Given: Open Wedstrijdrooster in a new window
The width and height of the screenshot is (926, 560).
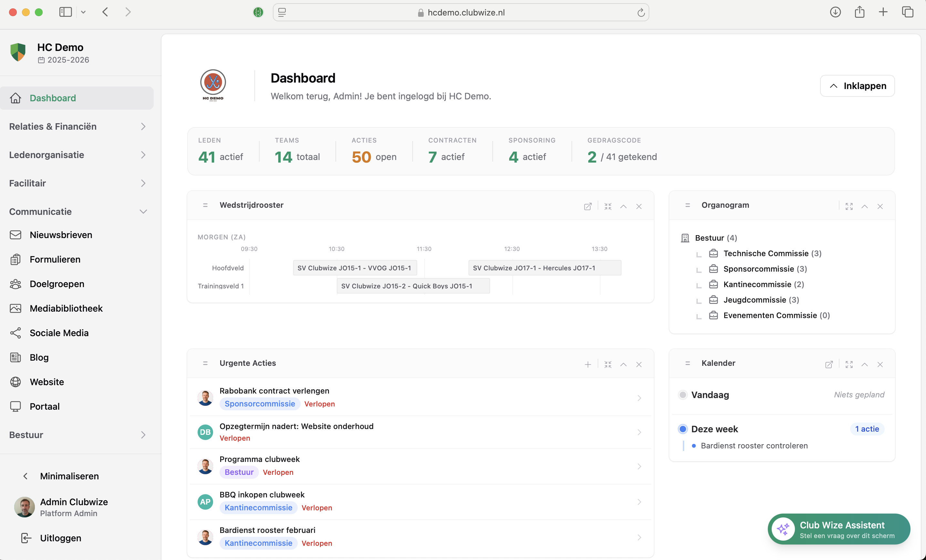Looking at the screenshot, I should 588,206.
